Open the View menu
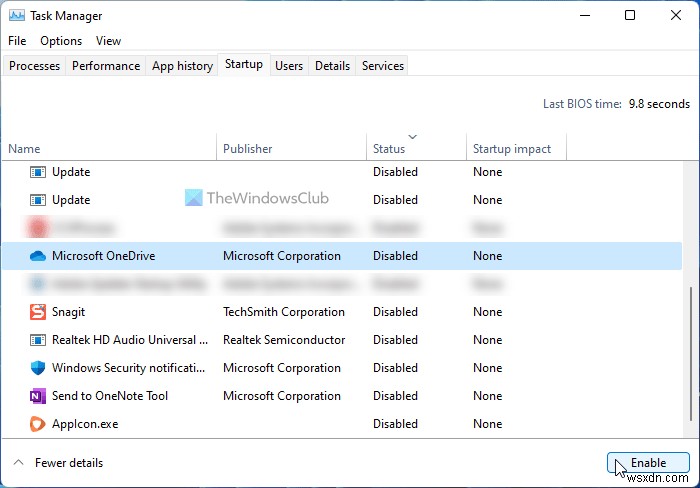Image resolution: width=700 pixels, height=488 pixels. 108,41
